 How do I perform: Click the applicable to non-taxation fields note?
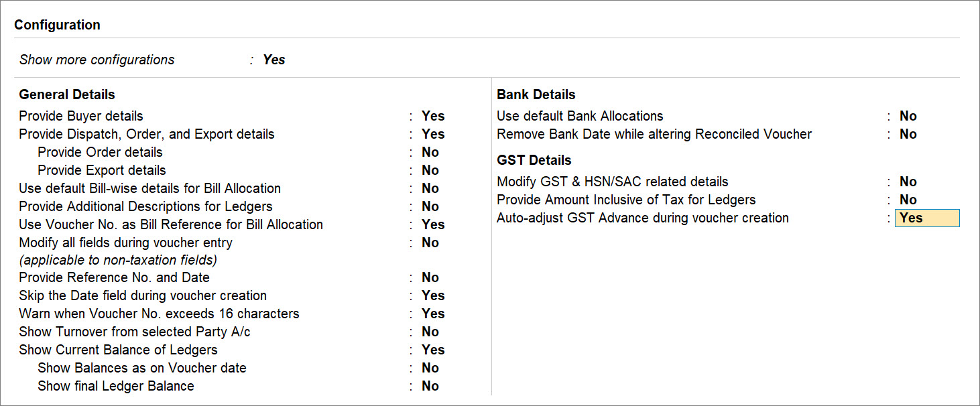118,260
